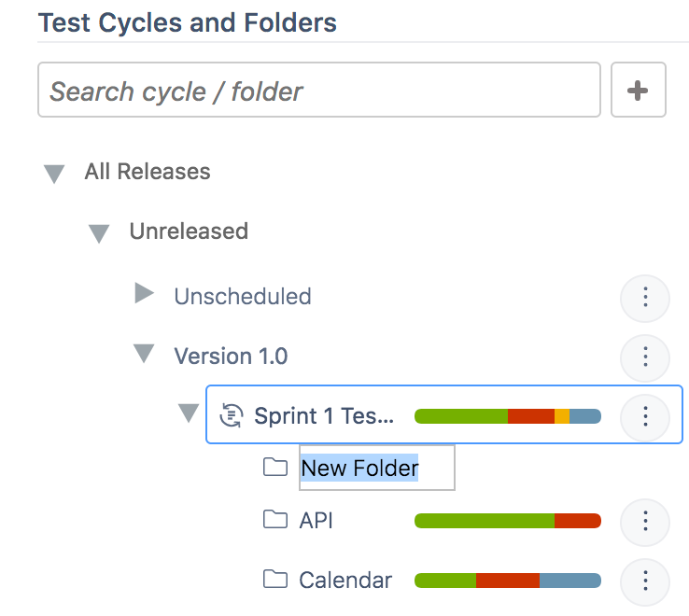Collapse the Unreleased node arrow
Screen dimensions: 689x616
99,233
